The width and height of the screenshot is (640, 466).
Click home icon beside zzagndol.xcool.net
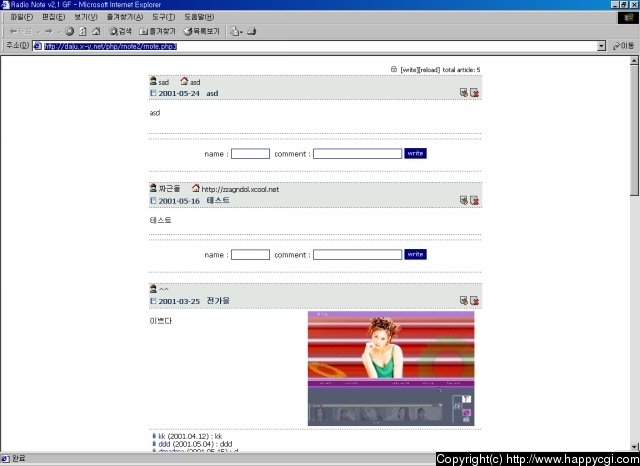pos(196,188)
